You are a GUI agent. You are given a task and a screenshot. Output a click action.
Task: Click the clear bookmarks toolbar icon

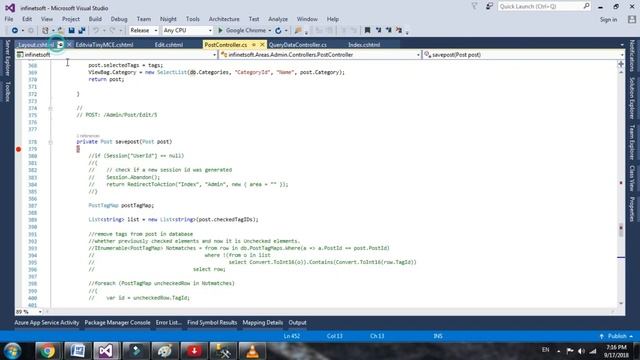tap(399, 30)
